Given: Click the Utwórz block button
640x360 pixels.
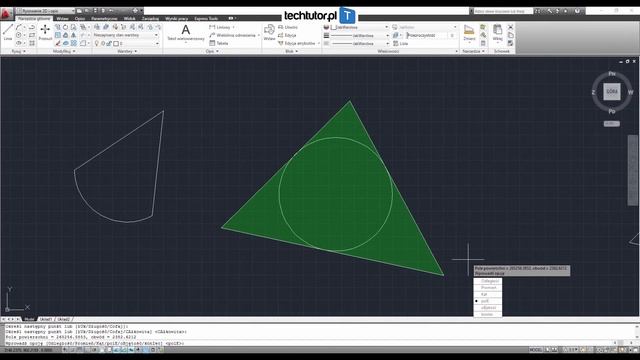Looking at the screenshot, I should point(288,27).
